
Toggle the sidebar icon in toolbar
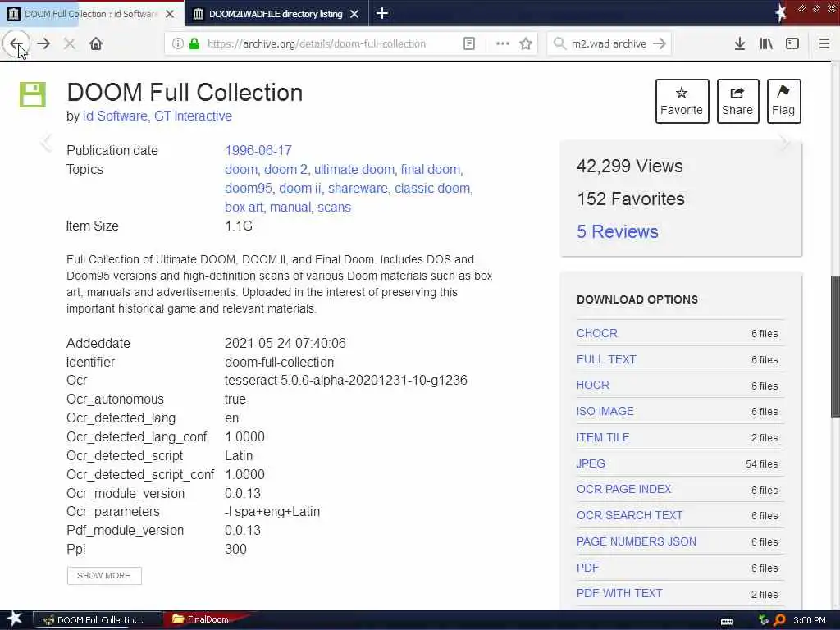click(x=792, y=44)
